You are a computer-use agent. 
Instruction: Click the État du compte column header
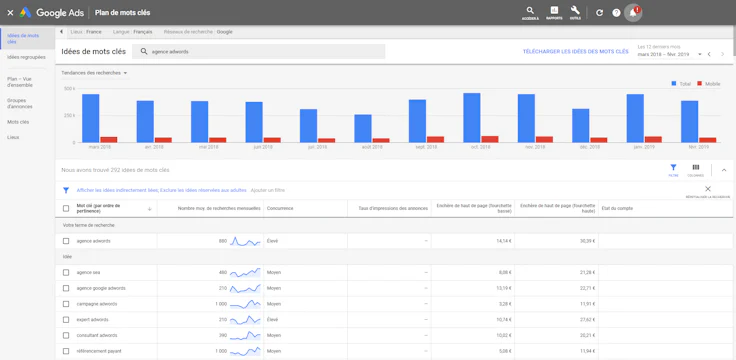pyautogui.click(x=617, y=208)
